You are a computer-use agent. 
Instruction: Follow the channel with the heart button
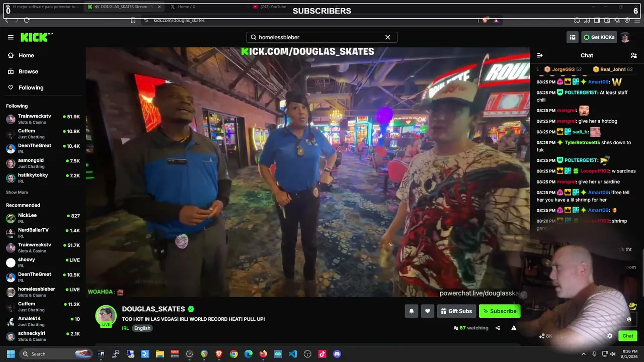click(x=427, y=311)
